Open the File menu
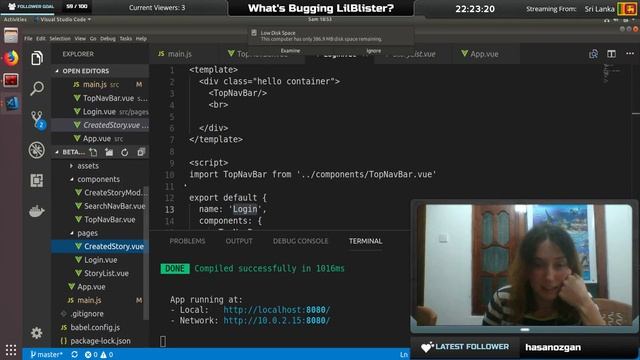The width and height of the screenshot is (640, 360). click(28, 38)
